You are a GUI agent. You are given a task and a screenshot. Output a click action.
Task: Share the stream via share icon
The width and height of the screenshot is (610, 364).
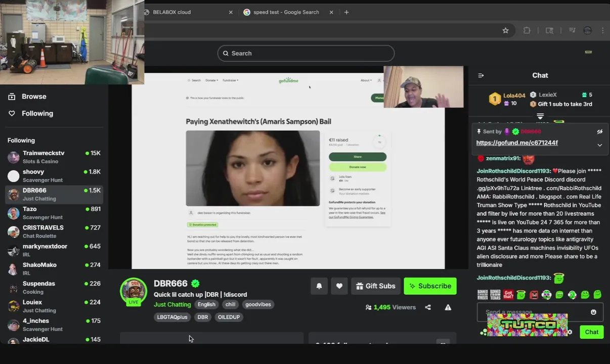(x=428, y=307)
